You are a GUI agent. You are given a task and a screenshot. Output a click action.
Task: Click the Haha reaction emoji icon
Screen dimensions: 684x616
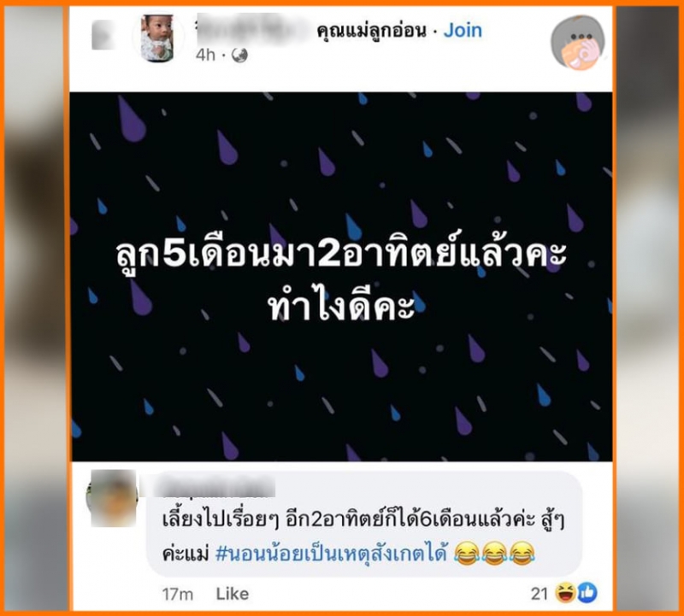pyautogui.click(x=565, y=593)
